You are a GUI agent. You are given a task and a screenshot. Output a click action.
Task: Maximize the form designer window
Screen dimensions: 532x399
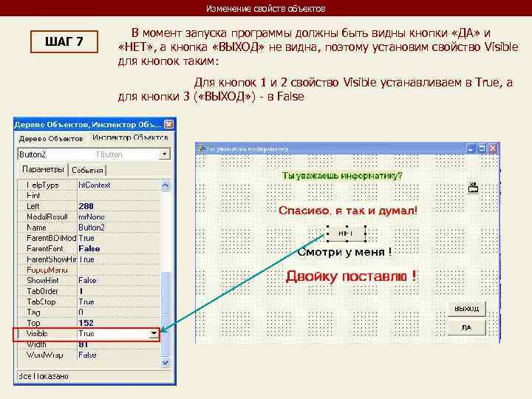pos(482,149)
